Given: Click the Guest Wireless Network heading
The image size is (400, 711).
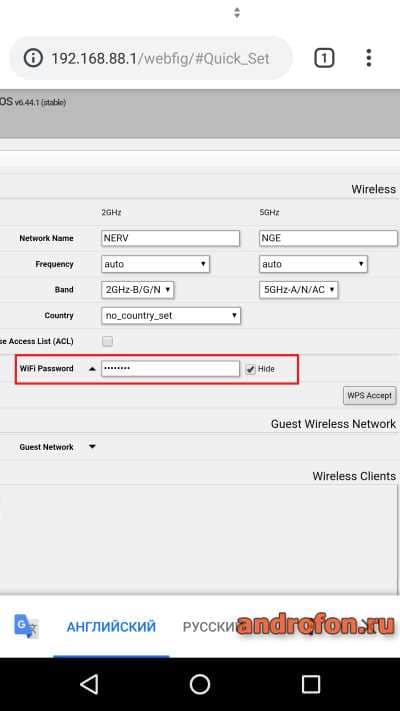Looking at the screenshot, I should point(333,424).
